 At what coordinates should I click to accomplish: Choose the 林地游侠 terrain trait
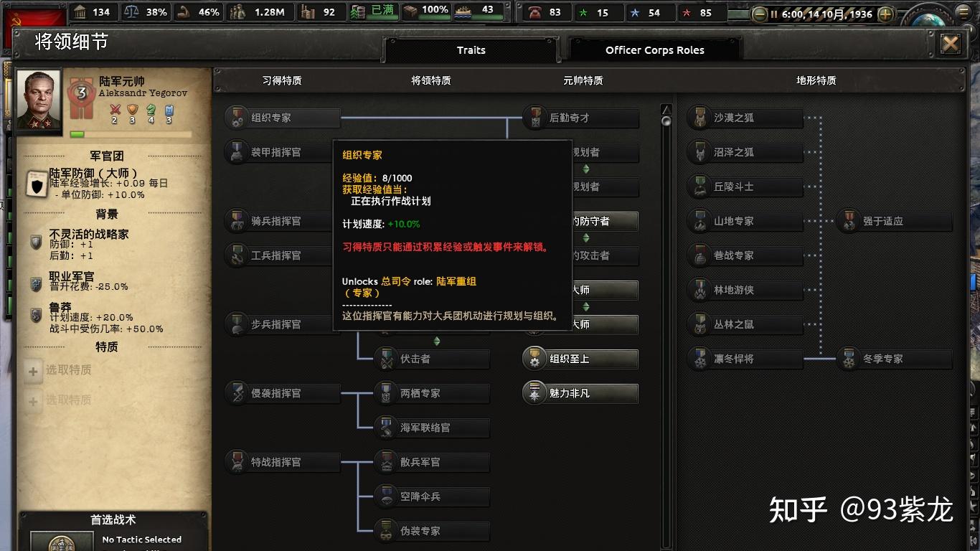[x=745, y=290]
